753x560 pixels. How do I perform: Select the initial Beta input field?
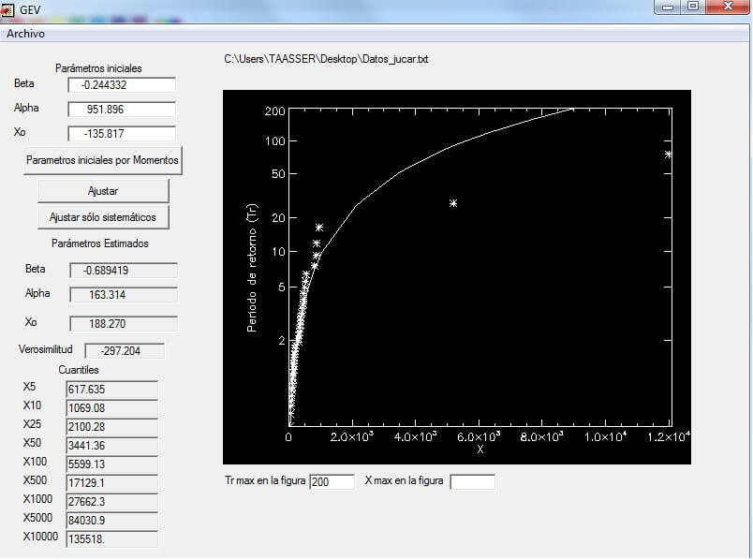(122, 85)
